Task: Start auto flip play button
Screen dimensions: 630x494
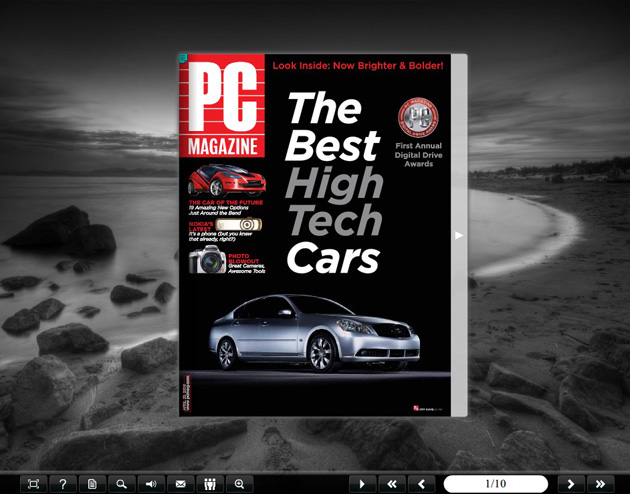Action: tap(362, 484)
